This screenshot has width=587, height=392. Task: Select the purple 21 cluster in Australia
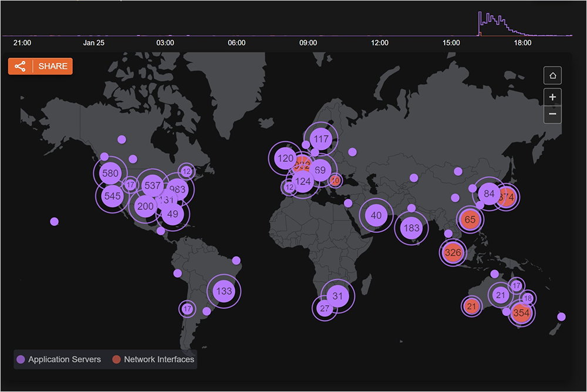pyautogui.click(x=501, y=295)
